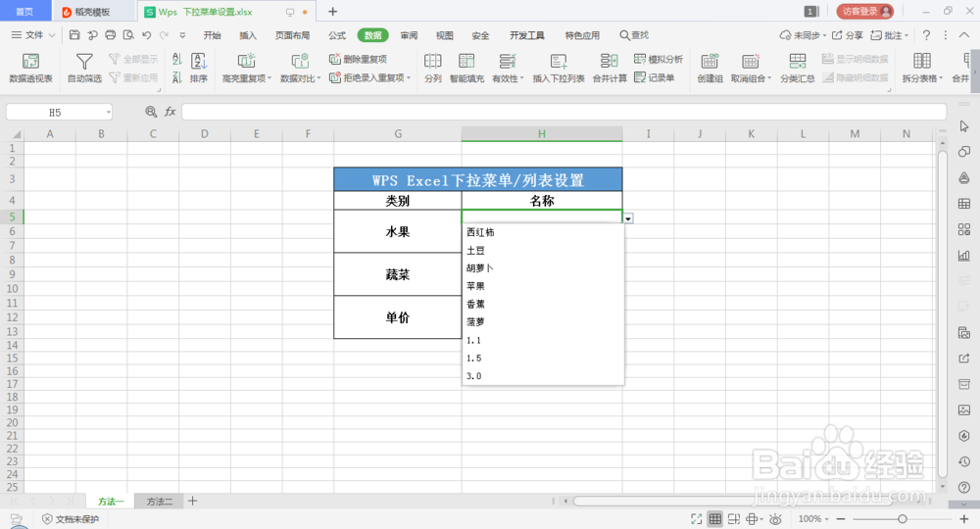Click the history clock icon in sidebar
The height and width of the screenshot is (529, 980).
964,461
